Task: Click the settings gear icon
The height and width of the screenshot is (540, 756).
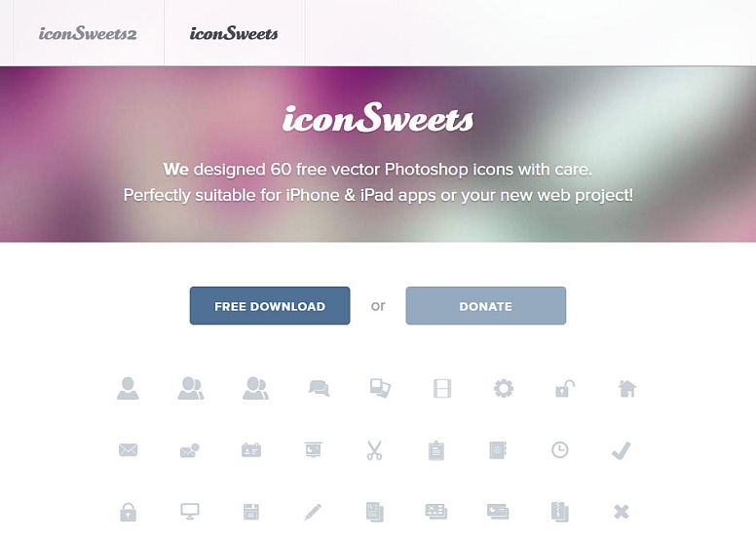Action: pyautogui.click(x=504, y=388)
